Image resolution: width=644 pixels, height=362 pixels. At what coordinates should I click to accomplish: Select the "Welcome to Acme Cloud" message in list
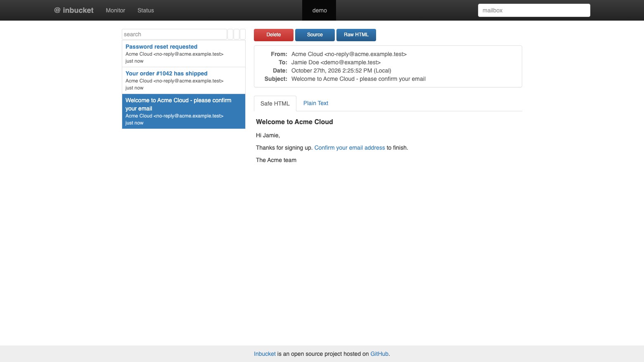point(184,111)
